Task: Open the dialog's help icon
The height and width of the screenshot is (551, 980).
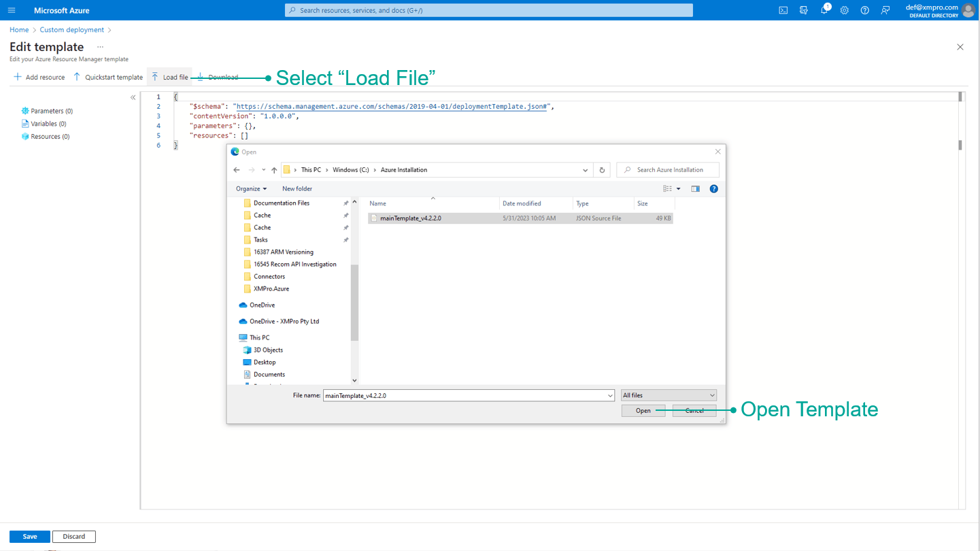Action: [x=713, y=189]
